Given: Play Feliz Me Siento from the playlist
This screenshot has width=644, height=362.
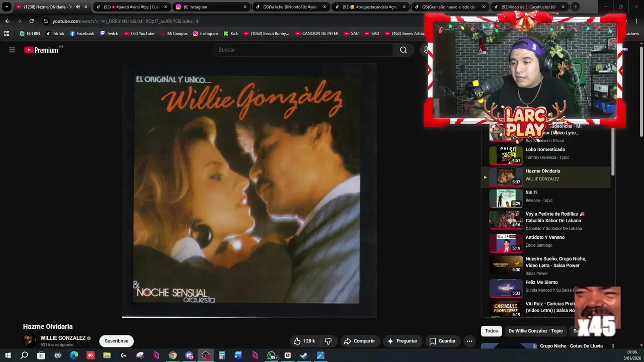Looking at the screenshot, I should (550, 288).
